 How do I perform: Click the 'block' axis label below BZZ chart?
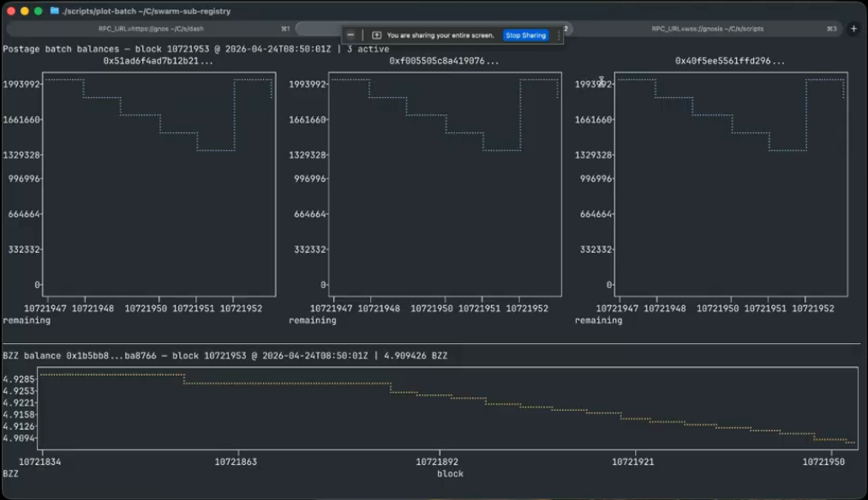coord(450,473)
